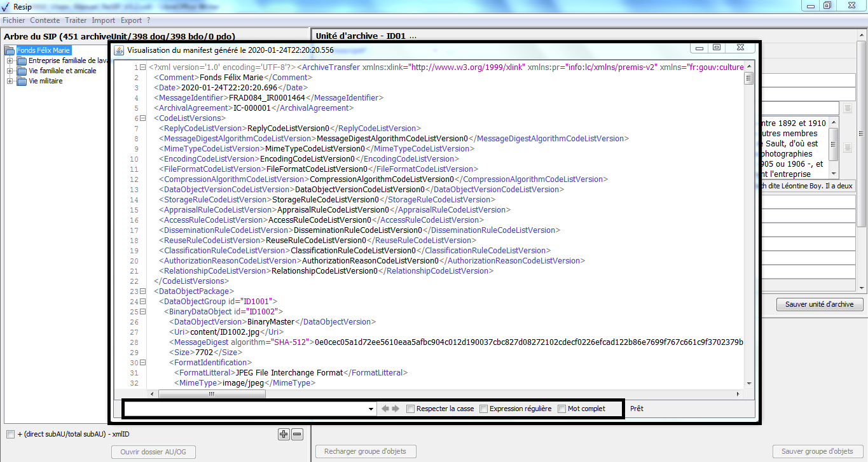The image size is (868, 462).
Task: Click the text editor icon beside the description field
Action: pyautogui.click(x=848, y=148)
